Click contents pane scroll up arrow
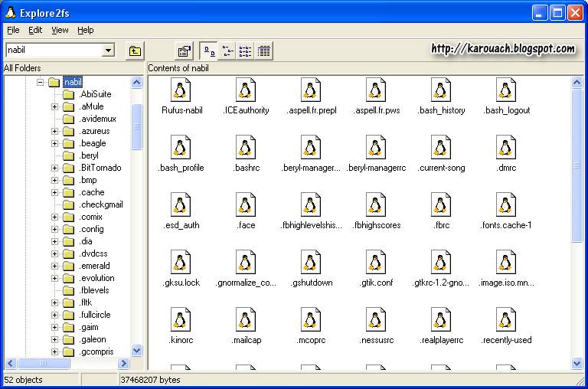 [x=577, y=82]
